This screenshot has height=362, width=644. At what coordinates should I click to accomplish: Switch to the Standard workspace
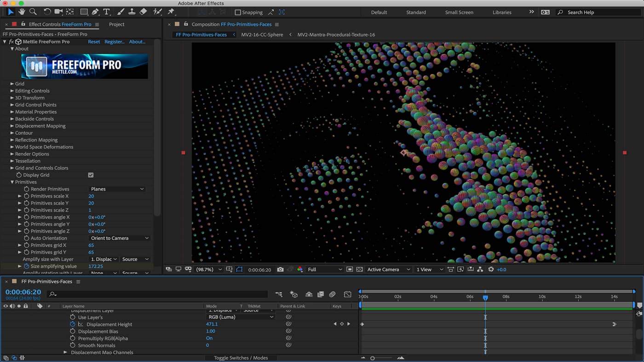416,12
